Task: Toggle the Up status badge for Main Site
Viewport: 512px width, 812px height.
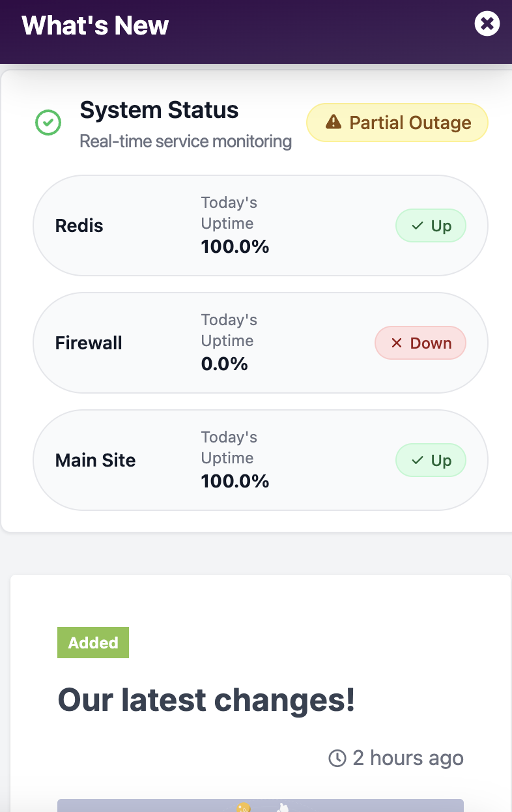Action: coord(431,460)
